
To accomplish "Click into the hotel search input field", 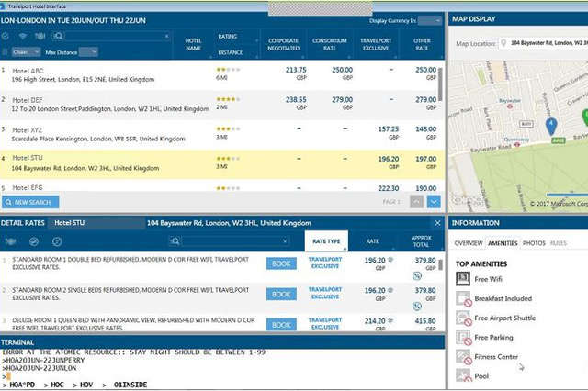I will click(114, 36).
